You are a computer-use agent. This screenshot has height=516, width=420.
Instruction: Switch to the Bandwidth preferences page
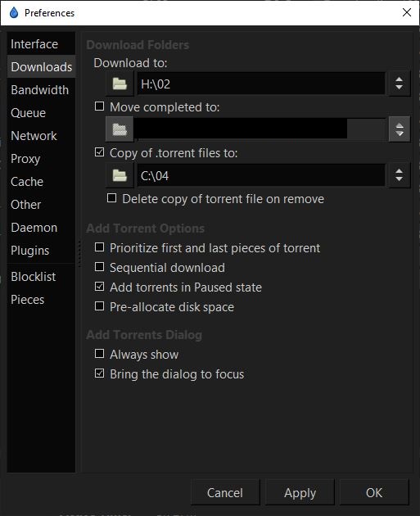[x=41, y=90]
